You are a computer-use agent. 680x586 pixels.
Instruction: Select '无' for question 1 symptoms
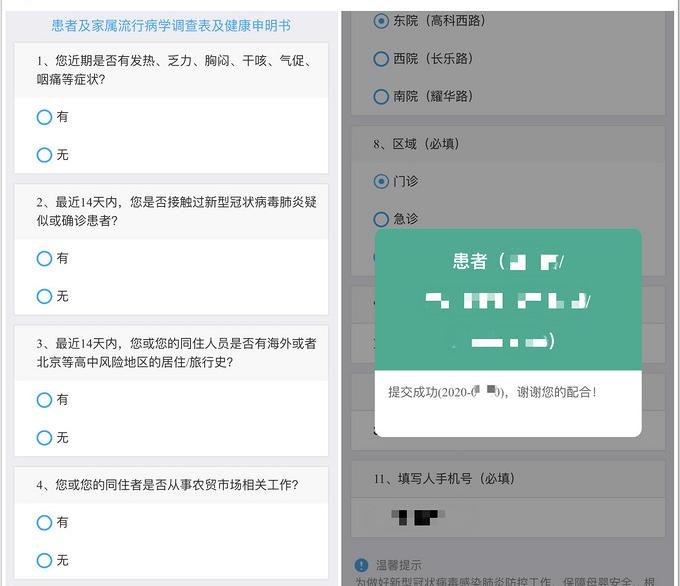click(x=44, y=155)
